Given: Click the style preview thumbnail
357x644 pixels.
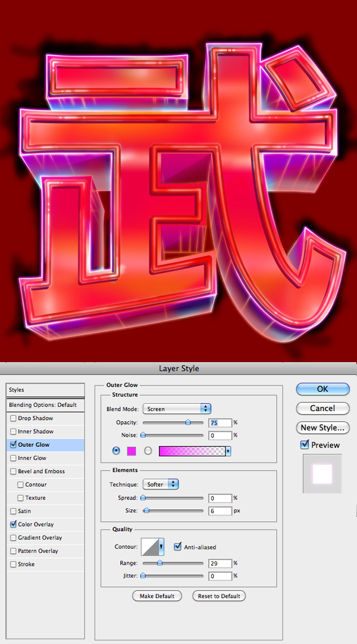Looking at the screenshot, I should (322, 474).
